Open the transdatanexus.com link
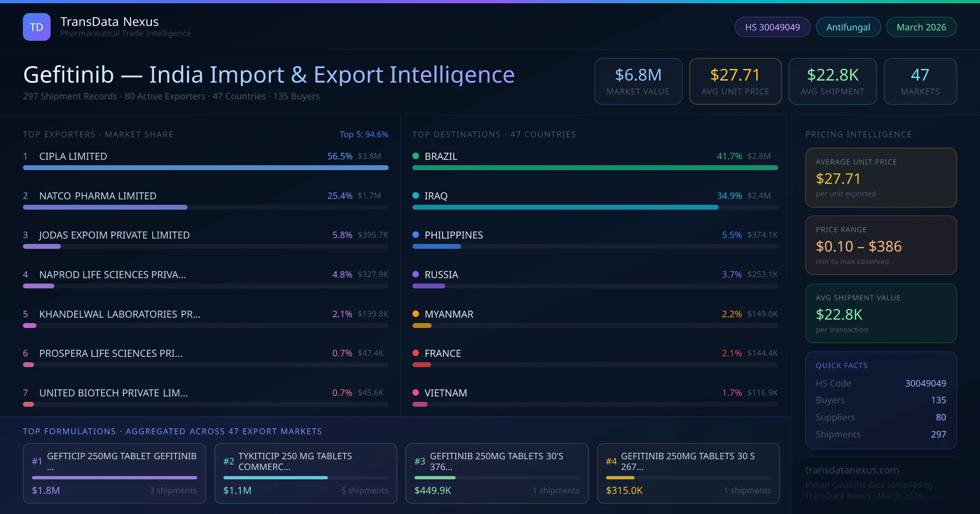 851,470
